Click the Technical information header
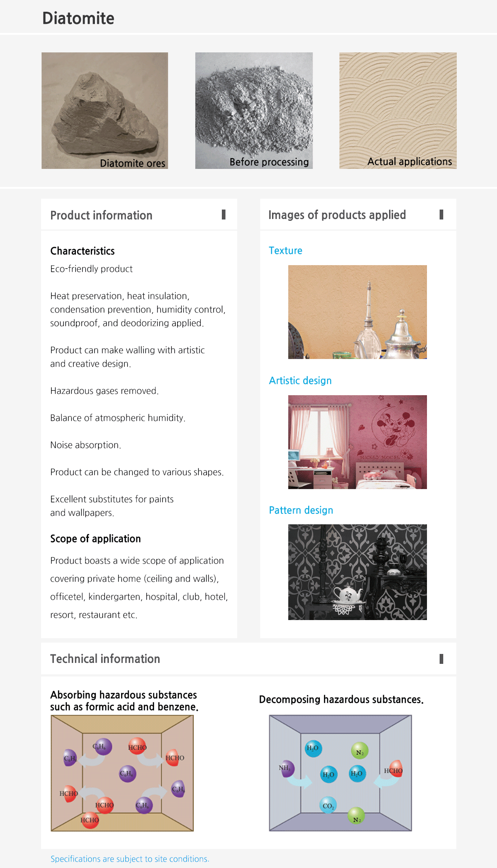Viewport: 497px width, 868px height. pos(105,659)
